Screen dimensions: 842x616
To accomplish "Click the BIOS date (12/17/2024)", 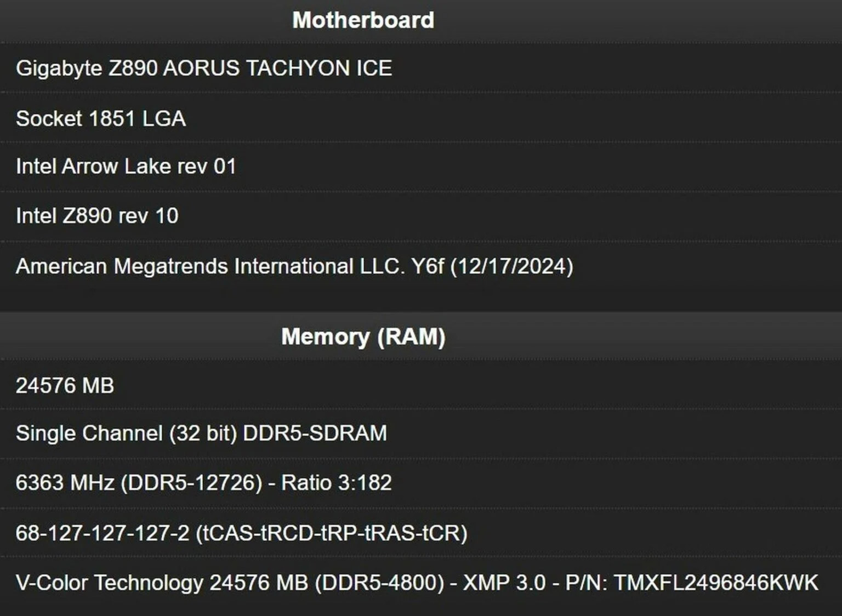I will pos(512,266).
